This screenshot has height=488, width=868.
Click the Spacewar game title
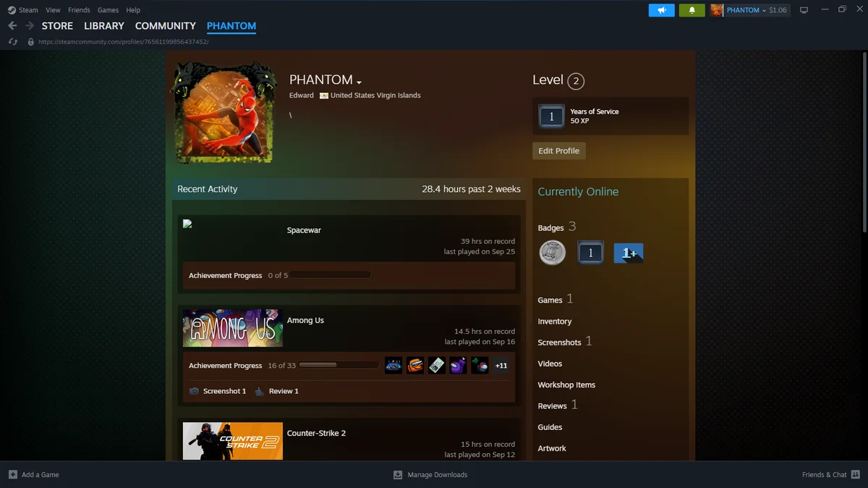pyautogui.click(x=304, y=230)
